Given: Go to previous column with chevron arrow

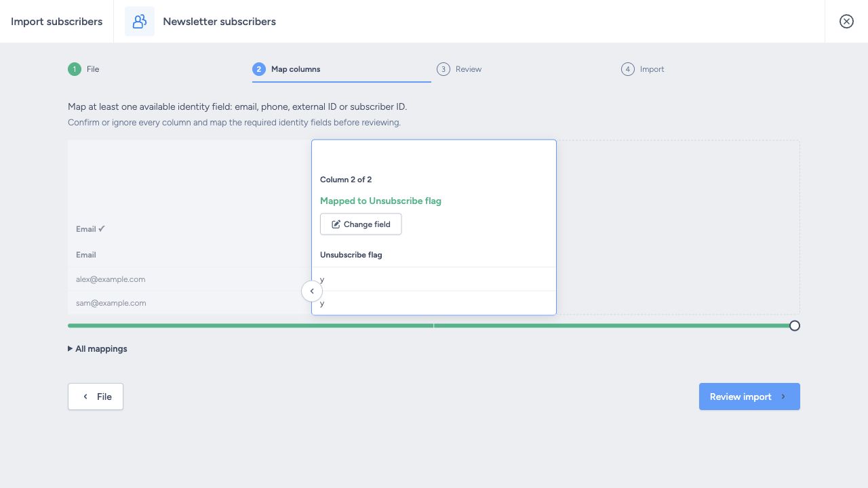Looking at the screenshot, I should [x=312, y=291].
